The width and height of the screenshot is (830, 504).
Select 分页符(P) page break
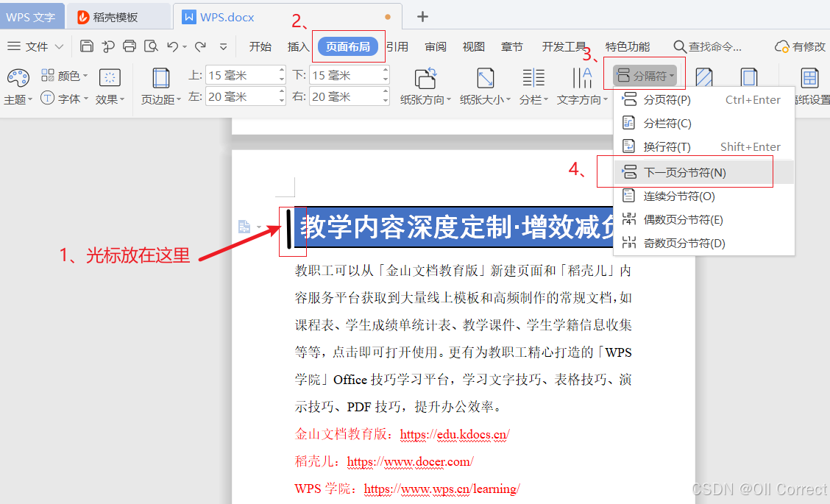coord(703,99)
